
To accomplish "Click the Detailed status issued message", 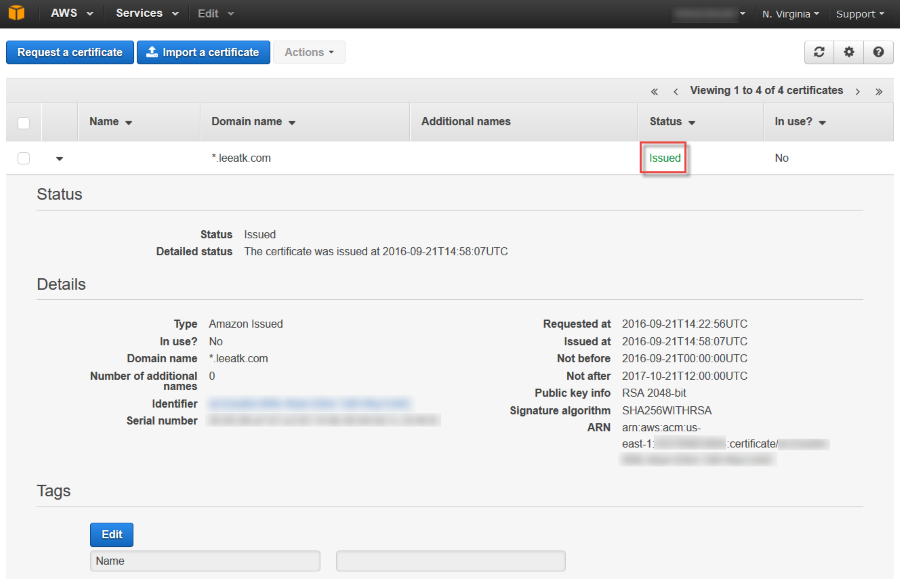I will click(x=376, y=251).
